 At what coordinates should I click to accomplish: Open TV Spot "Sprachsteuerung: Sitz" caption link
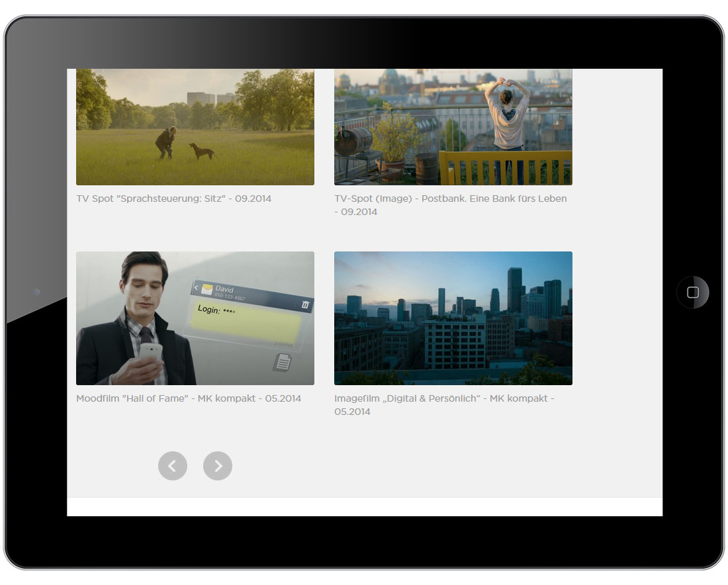tap(173, 199)
